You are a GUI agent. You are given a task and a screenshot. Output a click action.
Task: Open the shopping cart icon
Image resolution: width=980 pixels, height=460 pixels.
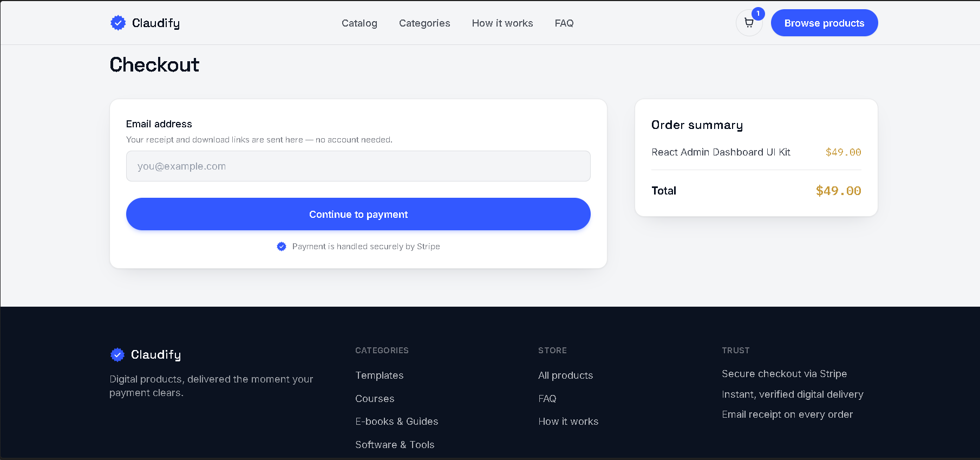click(x=749, y=23)
